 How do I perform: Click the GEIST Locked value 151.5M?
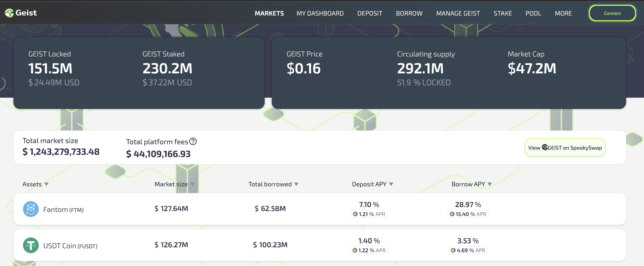pyautogui.click(x=50, y=68)
